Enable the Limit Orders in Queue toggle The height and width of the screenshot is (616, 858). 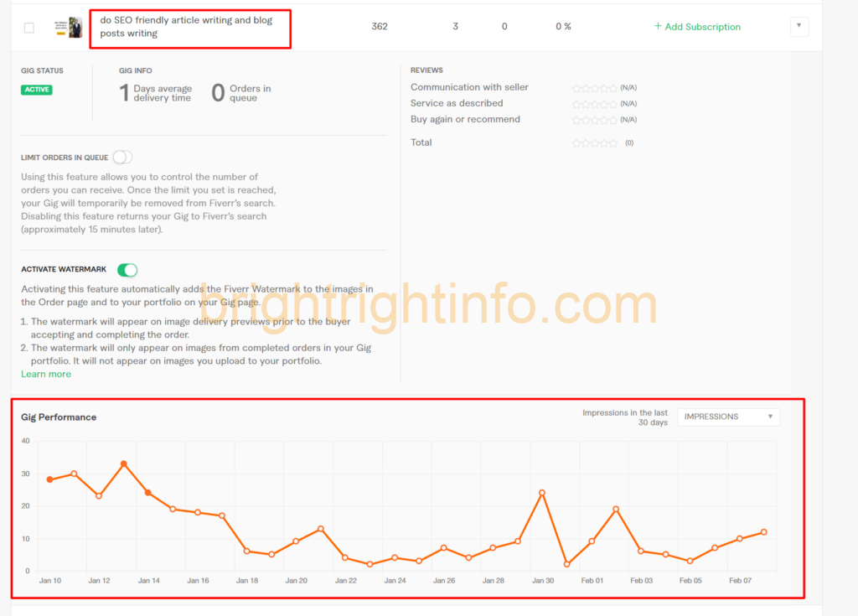coord(122,157)
